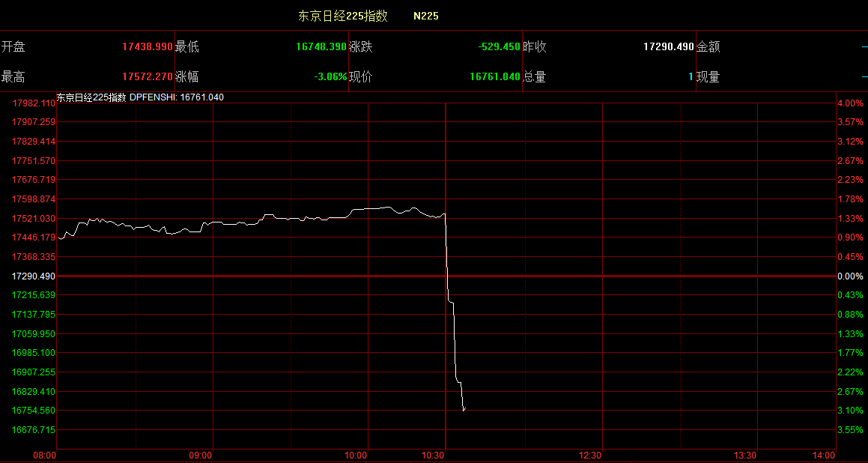Viewport: 868px width, 463px height.
Task: Click the 17982.110 top price axis label
Action: (x=33, y=103)
